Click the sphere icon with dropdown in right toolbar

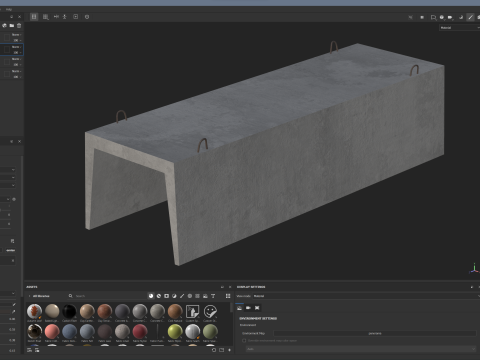442,17
